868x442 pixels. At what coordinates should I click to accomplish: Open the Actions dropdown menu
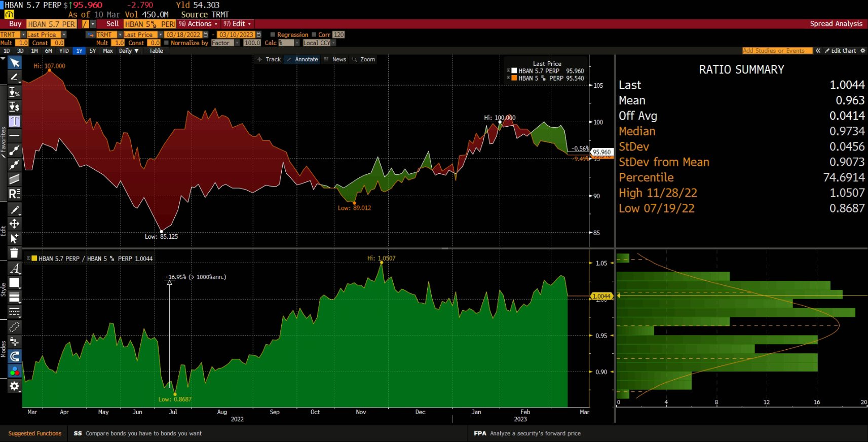[x=198, y=24]
